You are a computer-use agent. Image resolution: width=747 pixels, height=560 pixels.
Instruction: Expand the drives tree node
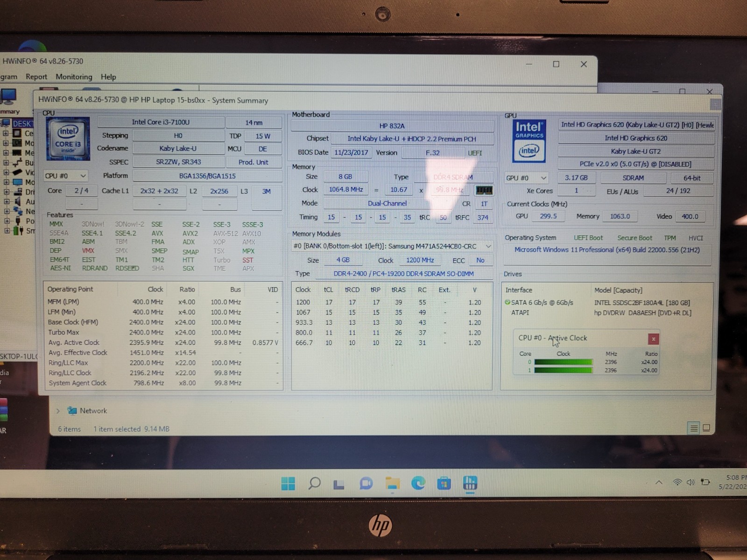pos(7,192)
